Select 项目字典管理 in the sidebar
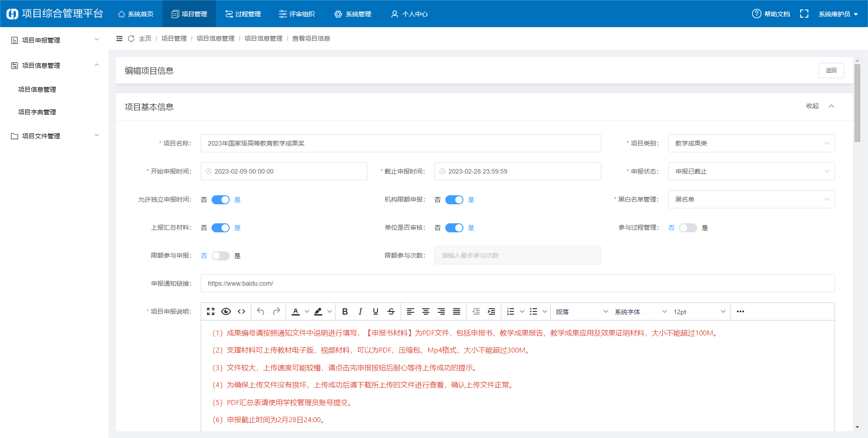 pos(37,112)
